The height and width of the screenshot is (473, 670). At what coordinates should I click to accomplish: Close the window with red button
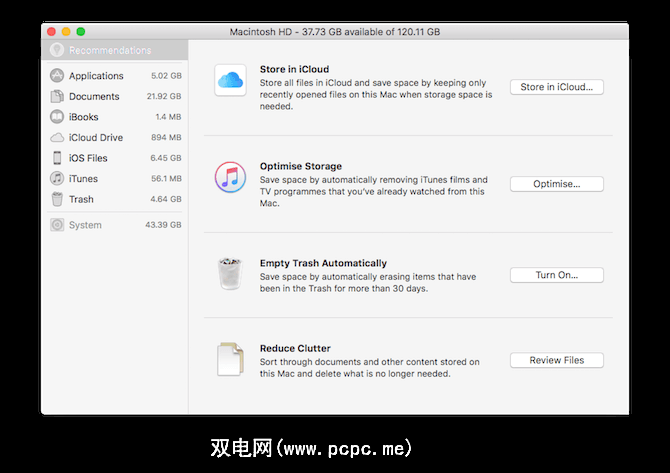coord(52,32)
